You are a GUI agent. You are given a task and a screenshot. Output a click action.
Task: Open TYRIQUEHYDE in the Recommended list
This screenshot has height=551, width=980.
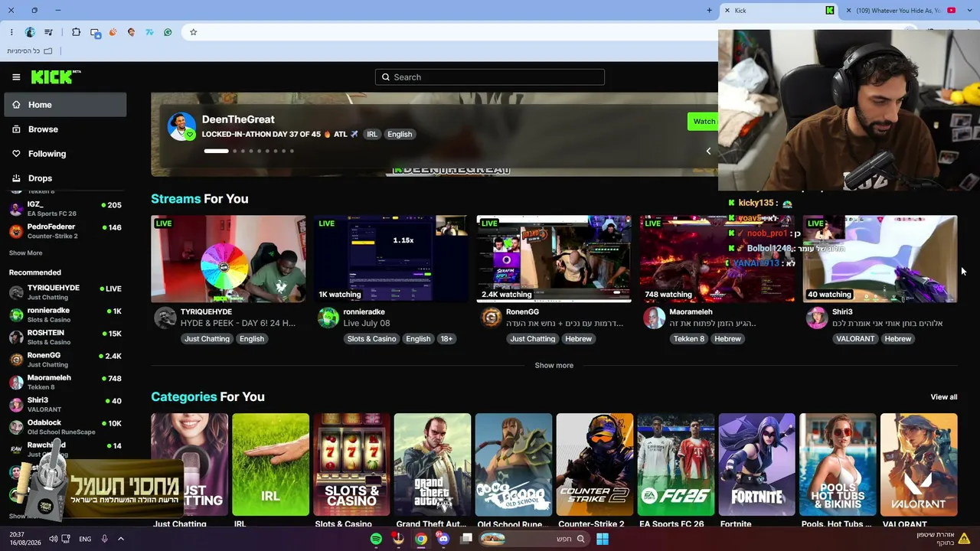pos(65,292)
